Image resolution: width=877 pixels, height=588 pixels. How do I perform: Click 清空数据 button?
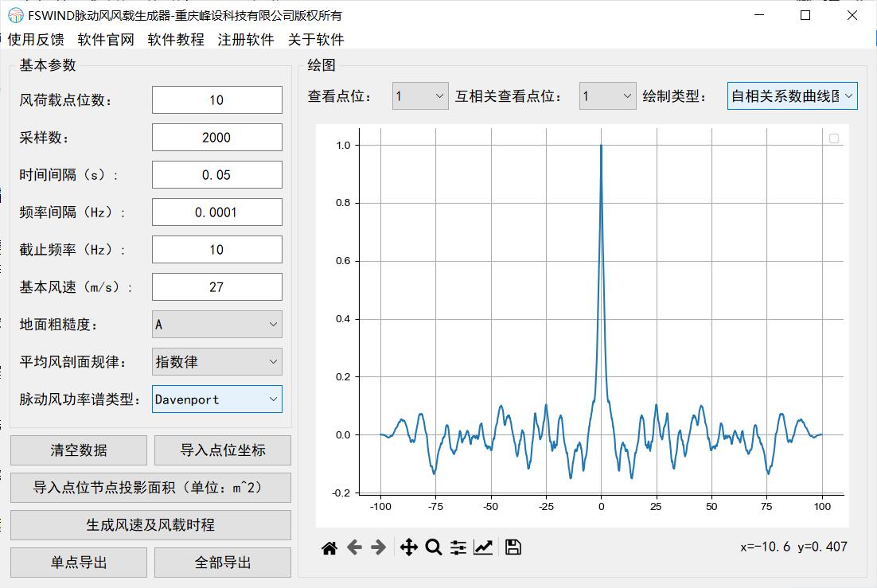pyautogui.click(x=79, y=450)
